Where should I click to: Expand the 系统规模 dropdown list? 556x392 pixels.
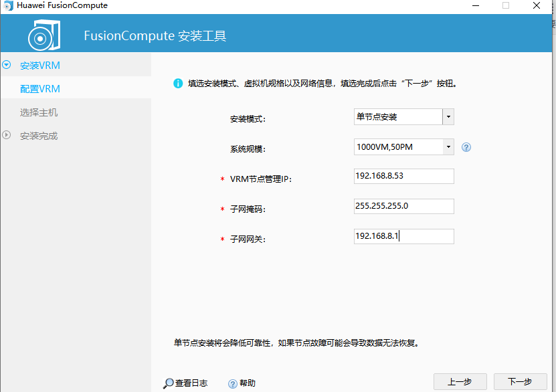tap(449, 146)
